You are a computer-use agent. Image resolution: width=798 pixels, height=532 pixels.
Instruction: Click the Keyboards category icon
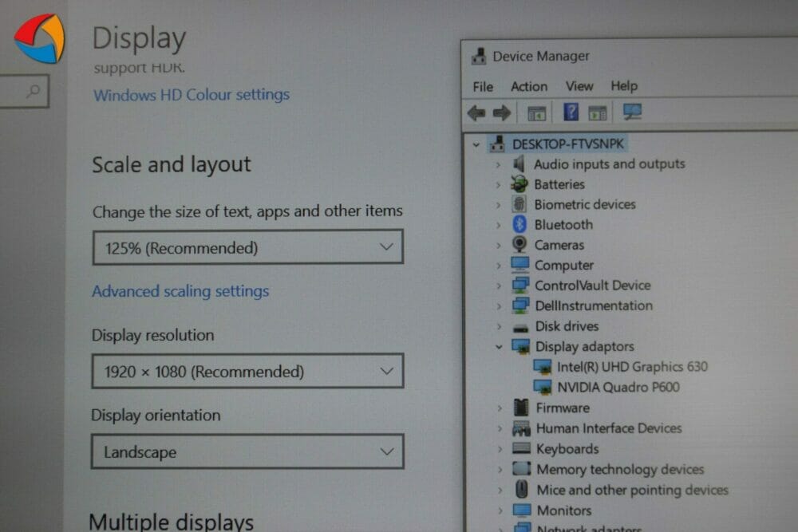tap(522, 448)
